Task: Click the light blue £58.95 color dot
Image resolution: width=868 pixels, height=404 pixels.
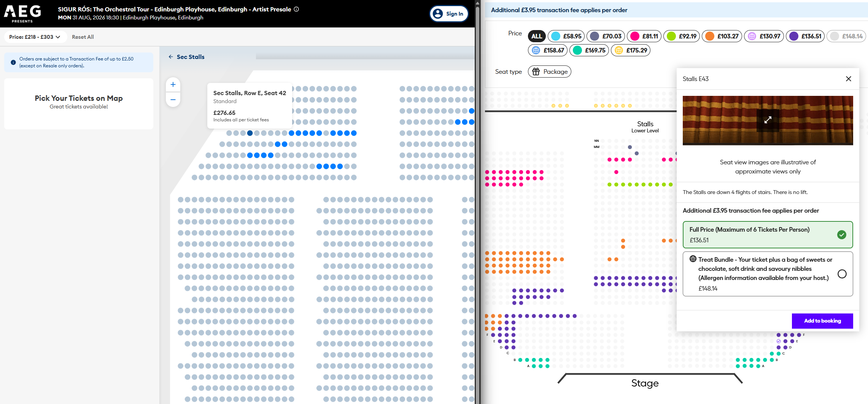Action: [x=556, y=36]
